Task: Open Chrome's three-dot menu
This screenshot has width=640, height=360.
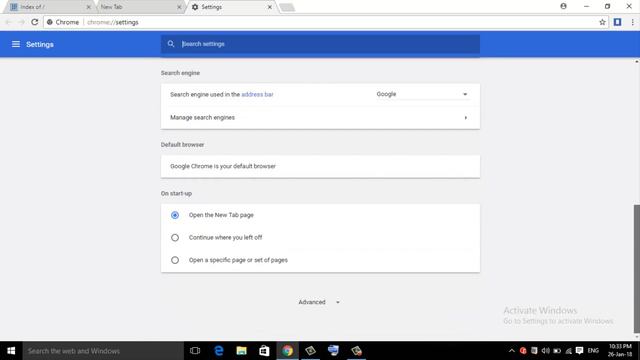Action: coord(632,22)
